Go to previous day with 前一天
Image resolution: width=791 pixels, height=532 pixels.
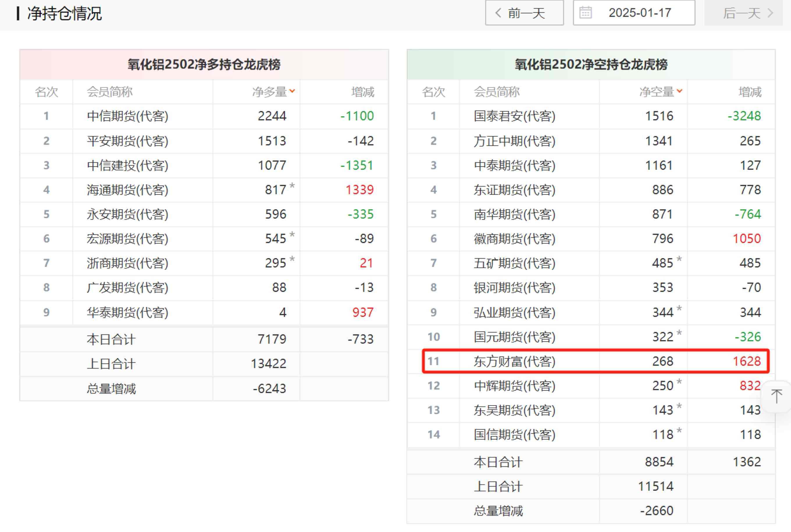click(524, 13)
